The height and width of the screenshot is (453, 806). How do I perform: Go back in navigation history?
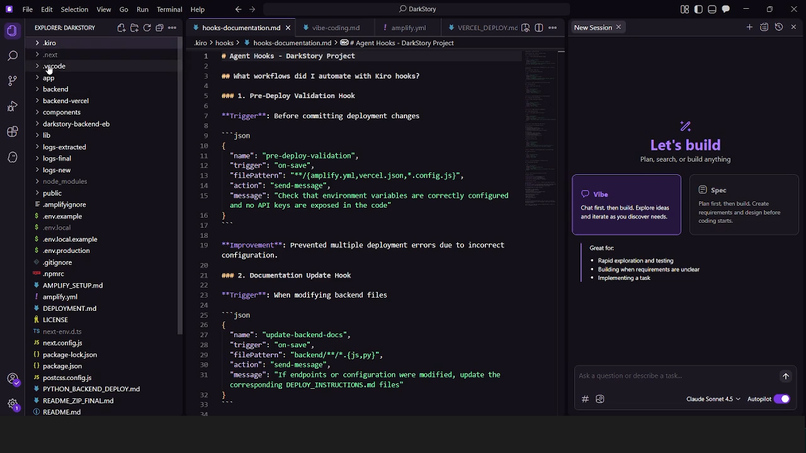pyautogui.click(x=239, y=9)
